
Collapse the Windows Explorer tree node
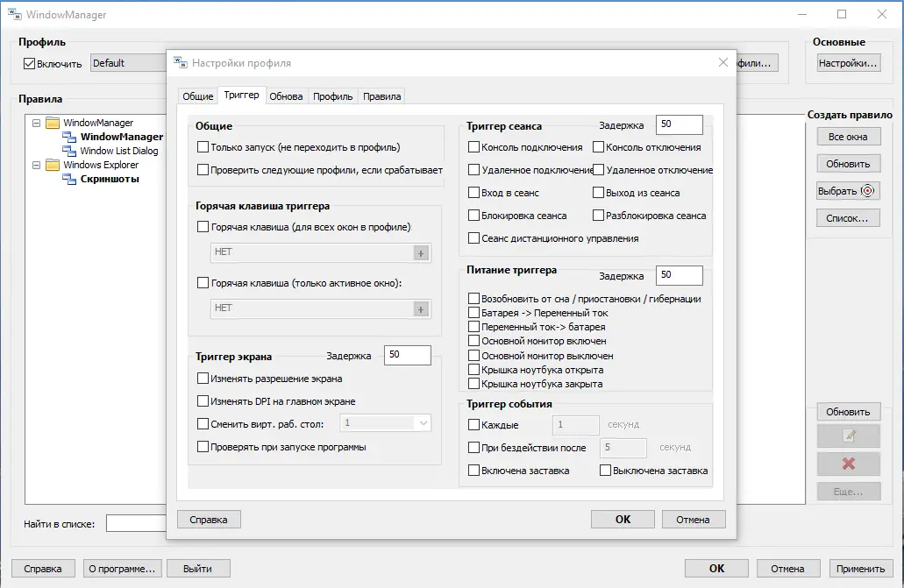[x=36, y=165]
